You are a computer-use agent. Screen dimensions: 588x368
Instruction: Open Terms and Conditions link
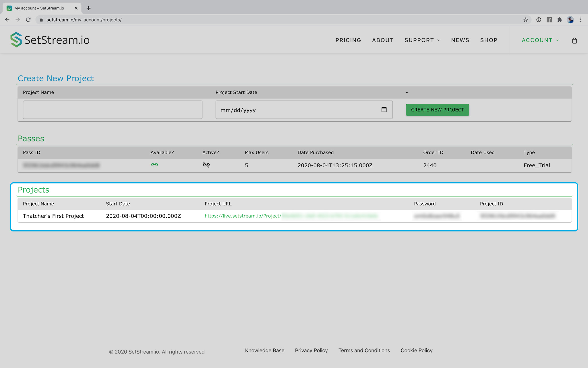click(x=364, y=350)
